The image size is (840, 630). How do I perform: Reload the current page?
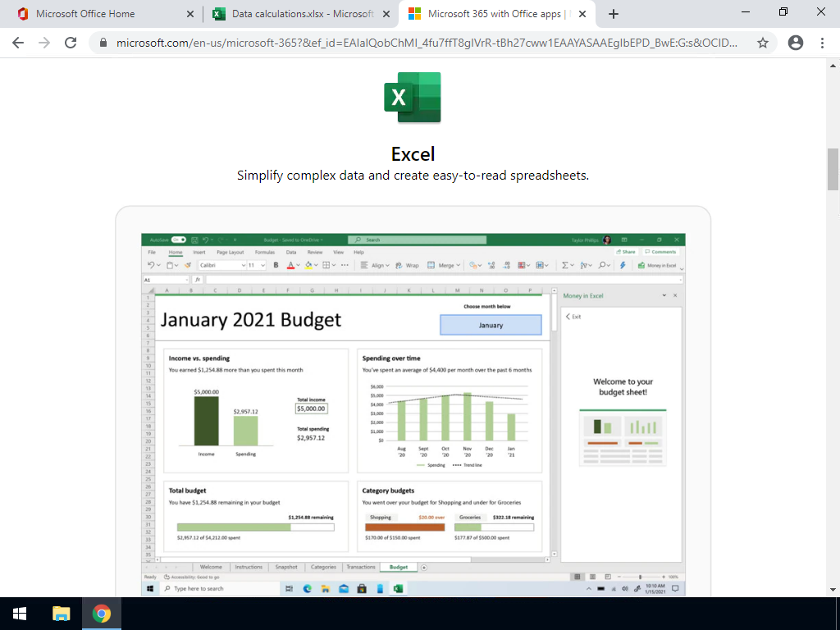(71, 43)
